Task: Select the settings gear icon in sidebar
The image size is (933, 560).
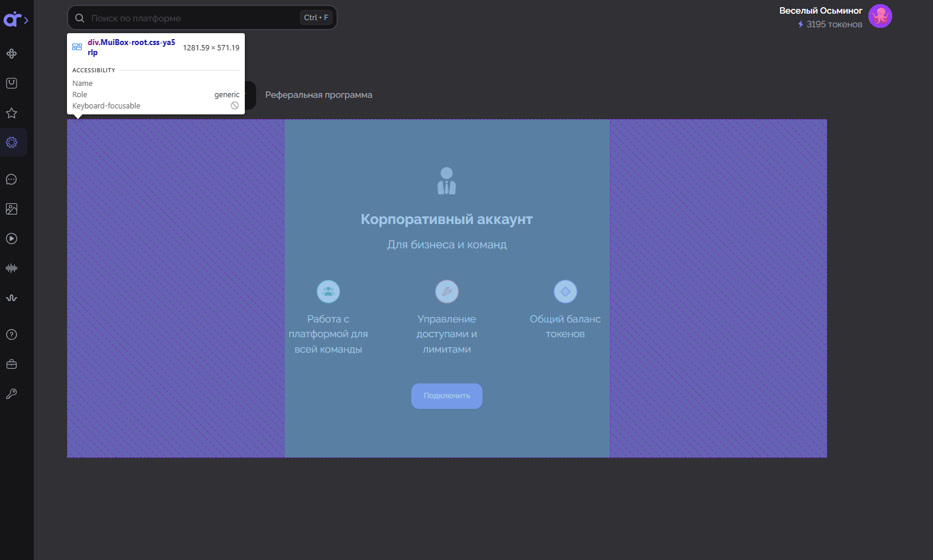Action: pyautogui.click(x=11, y=143)
